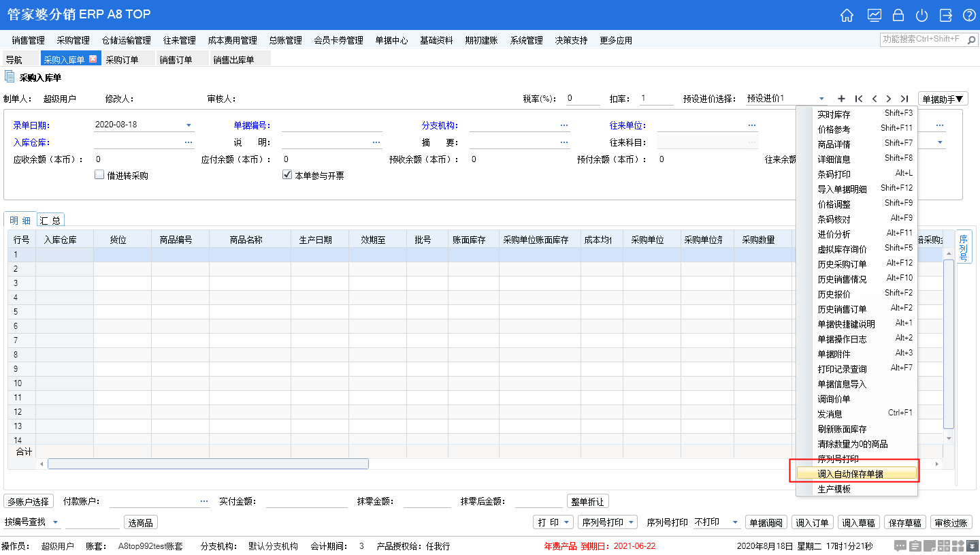This screenshot has height=555, width=980.
Task: Select 生产模板 in helper menu
Action: point(857,489)
